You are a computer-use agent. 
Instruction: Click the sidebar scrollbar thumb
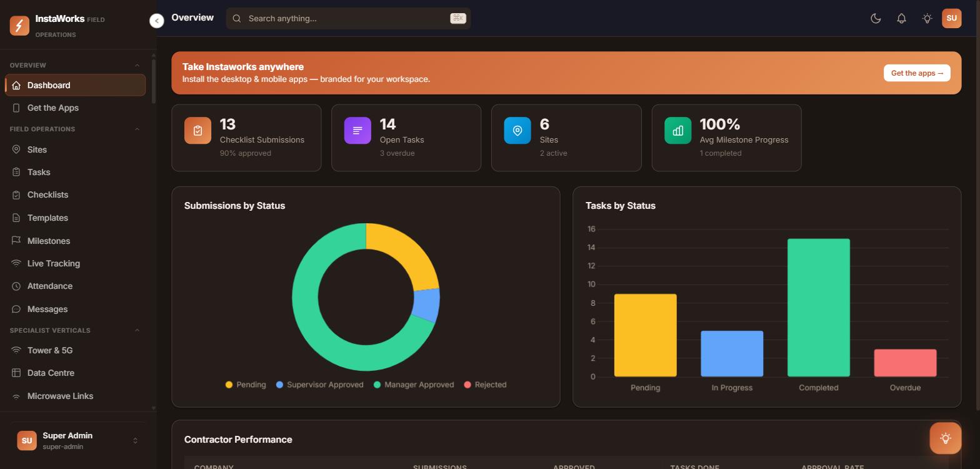[x=154, y=81]
